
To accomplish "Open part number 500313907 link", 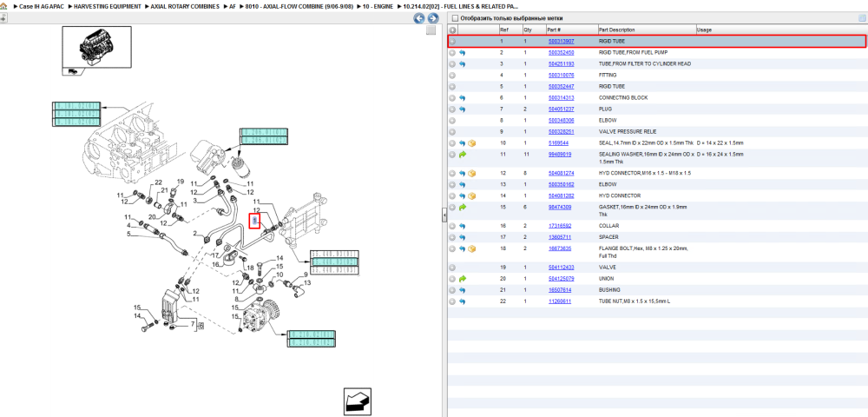I will tap(561, 42).
